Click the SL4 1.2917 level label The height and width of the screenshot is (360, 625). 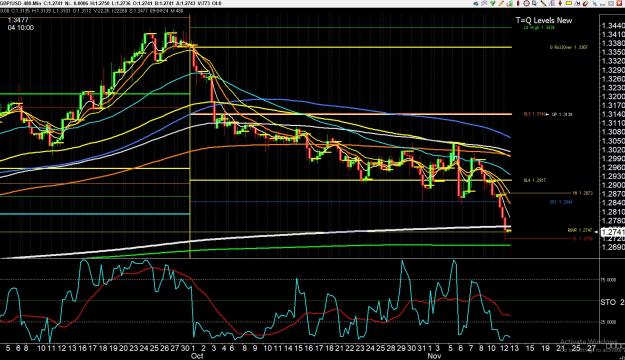tap(535, 181)
